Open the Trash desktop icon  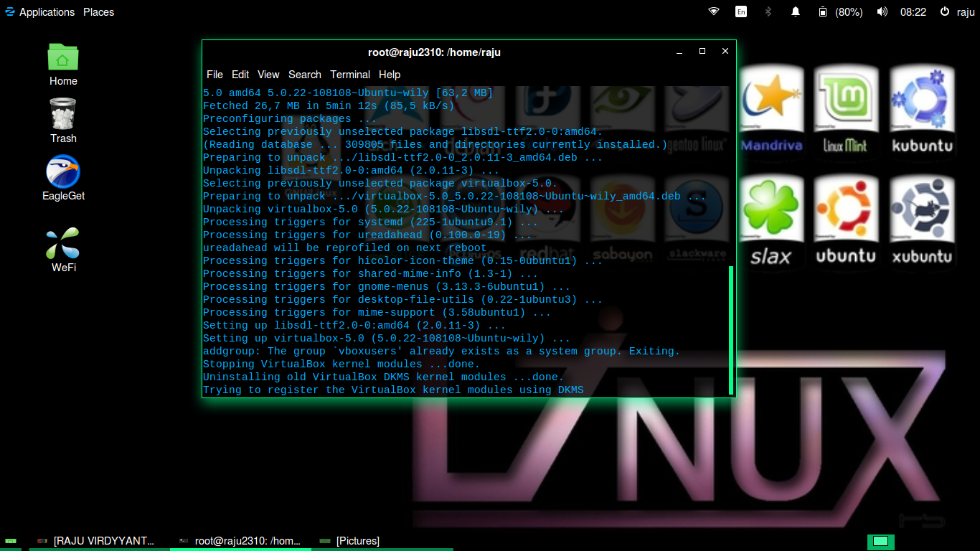click(63, 121)
